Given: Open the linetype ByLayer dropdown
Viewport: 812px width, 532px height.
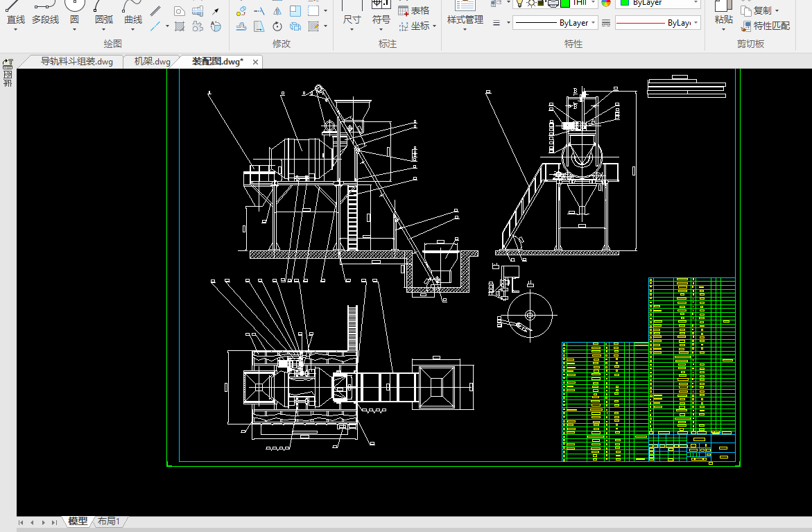Looking at the screenshot, I should coord(555,23).
